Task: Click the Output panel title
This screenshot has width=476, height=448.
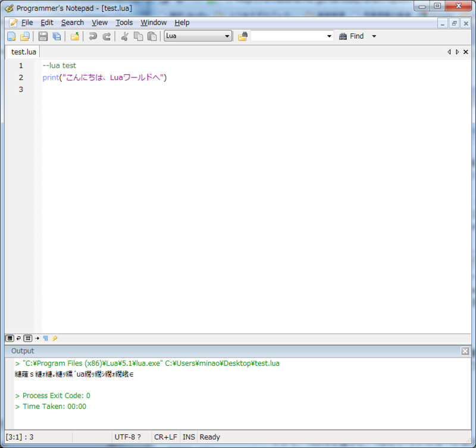Action: point(23,351)
